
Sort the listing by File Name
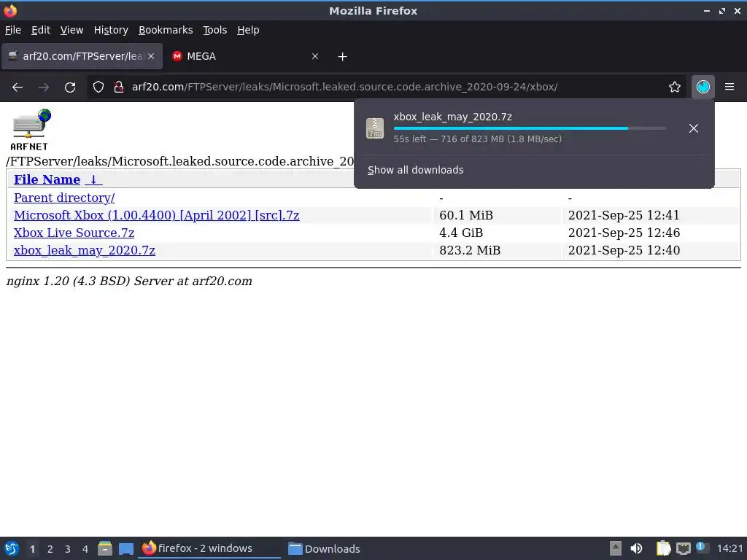[47, 179]
